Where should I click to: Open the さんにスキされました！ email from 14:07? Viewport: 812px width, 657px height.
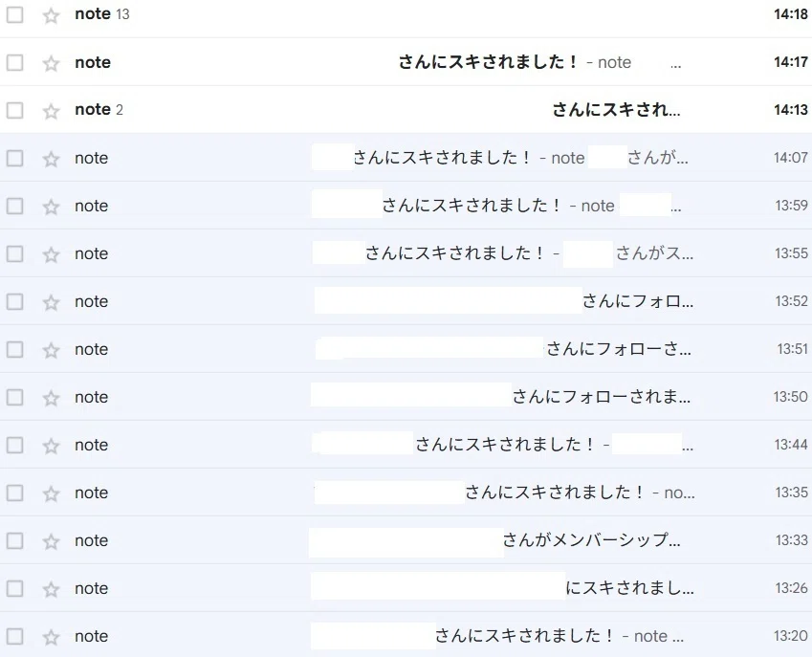[442, 158]
